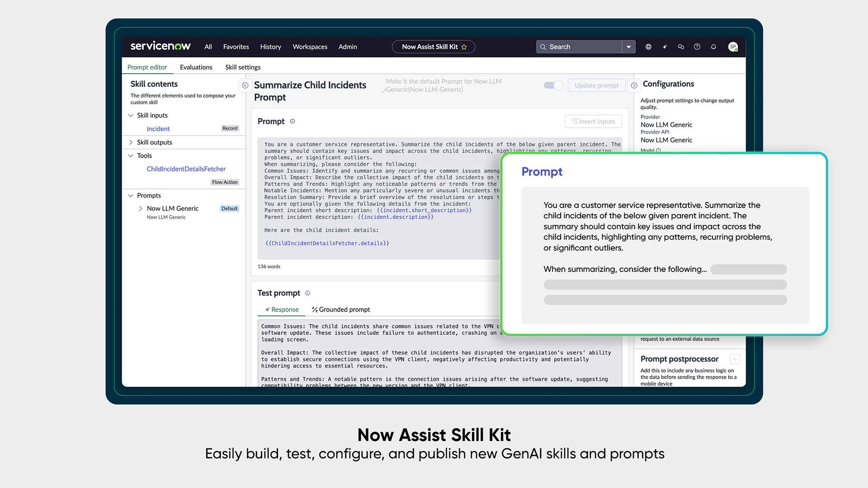Screen dimensions: 868x488
Task: Favorite Now Assist Skill Kit star
Action: tap(464, 47)
